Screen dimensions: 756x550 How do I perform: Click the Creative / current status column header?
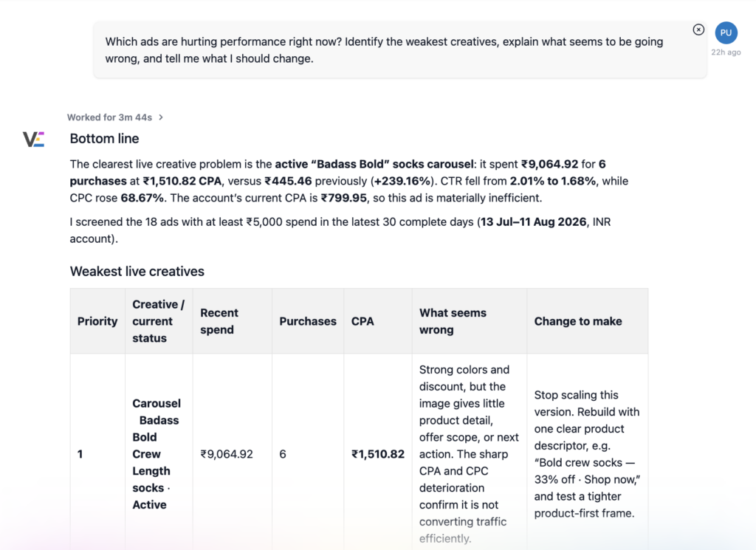pyautogui.click(x=159, y=321)
